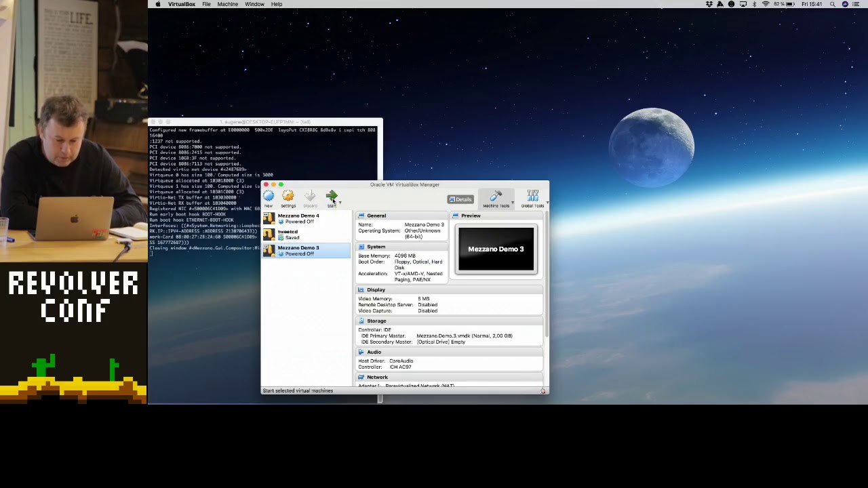The image size is (868, 488).
Task: Click the General section icon
Action: (361, 216)
